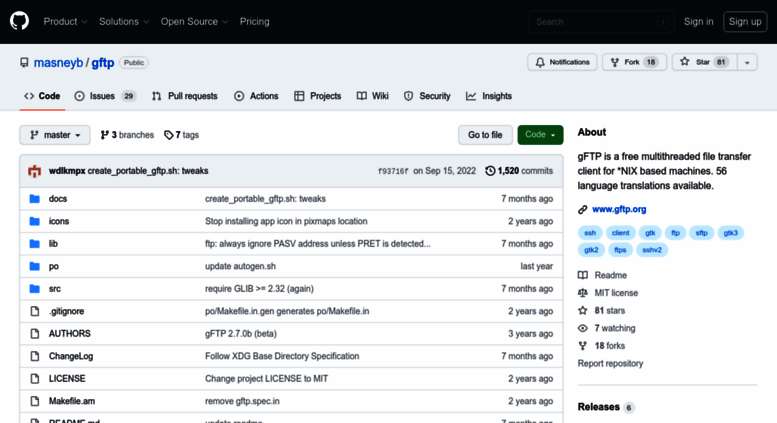Click the po folder icon
777x423 pixels.
pyautogui.click(x=35, y=266)
